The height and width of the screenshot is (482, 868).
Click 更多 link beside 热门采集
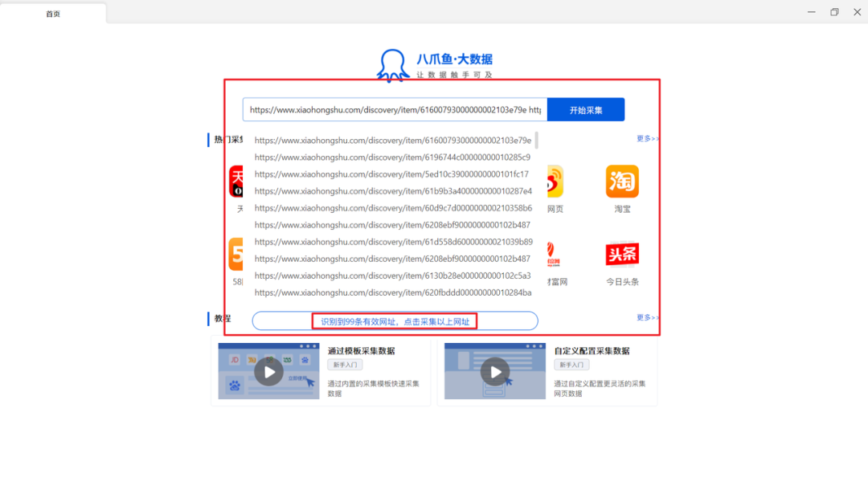[x=646, y=138]
